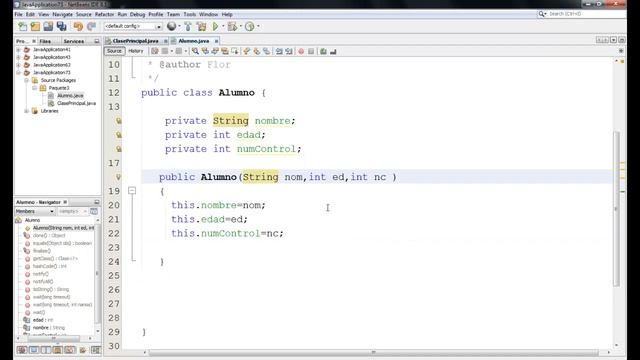Viewport: 640px width, 360px height.
Task: Expand the JavaApplication43 project node
Action: [x=18, y=57]
